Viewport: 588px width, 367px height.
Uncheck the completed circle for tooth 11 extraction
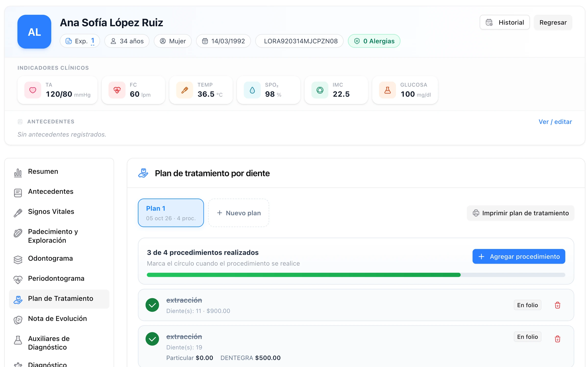[152, 305]
